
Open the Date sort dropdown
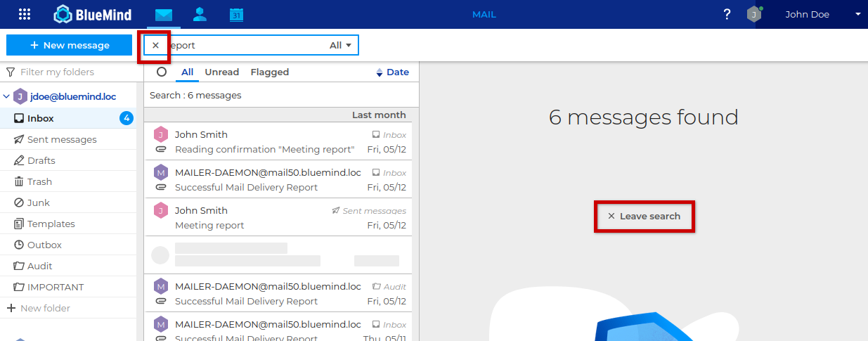point(393,72)
